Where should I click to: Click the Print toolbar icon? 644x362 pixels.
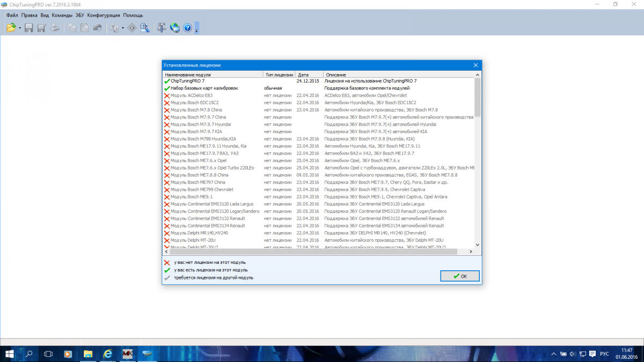[55, 28]
